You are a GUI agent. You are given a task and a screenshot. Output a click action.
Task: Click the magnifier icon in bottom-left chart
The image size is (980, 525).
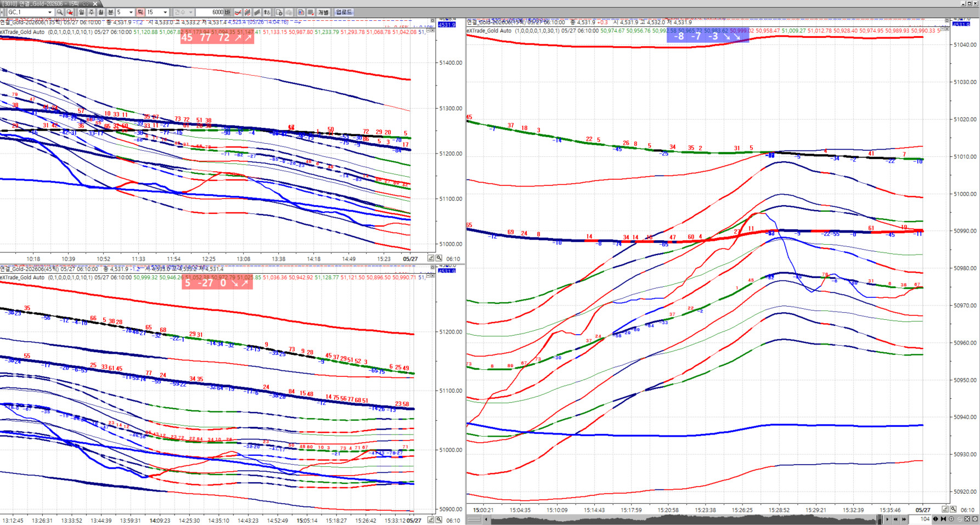tap(438, 520)
